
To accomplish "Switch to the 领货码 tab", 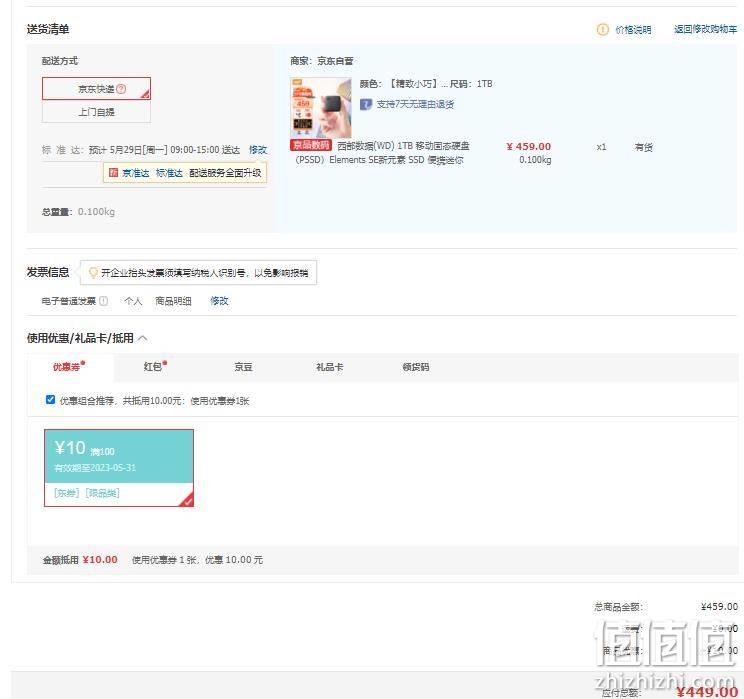I will pos(416,367).
